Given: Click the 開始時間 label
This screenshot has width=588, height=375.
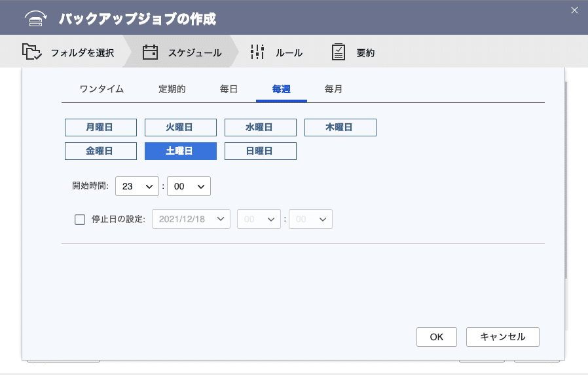Looking at the screenshot, I should coord(90,186).
